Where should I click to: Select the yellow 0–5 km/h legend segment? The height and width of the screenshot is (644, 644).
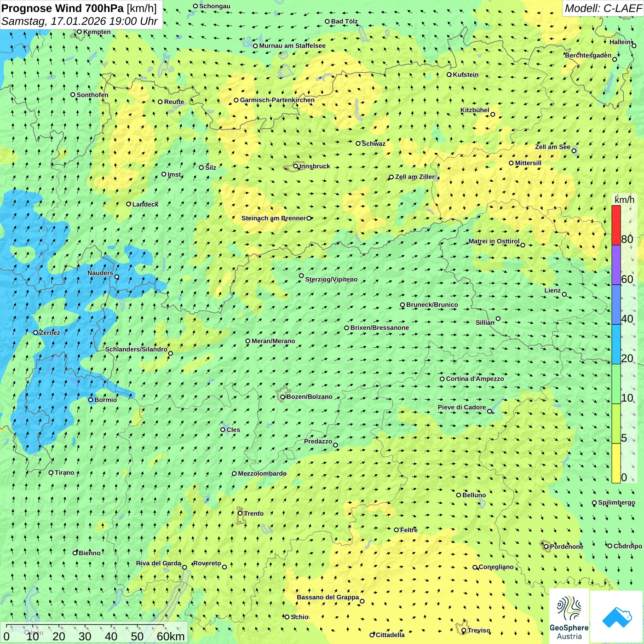click(x=616, y=463)
